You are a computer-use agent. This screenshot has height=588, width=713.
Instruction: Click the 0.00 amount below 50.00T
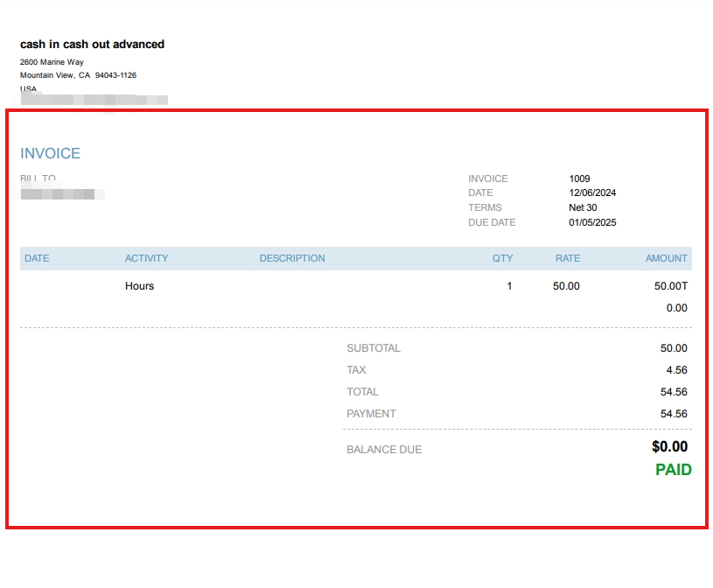(676, 308)
